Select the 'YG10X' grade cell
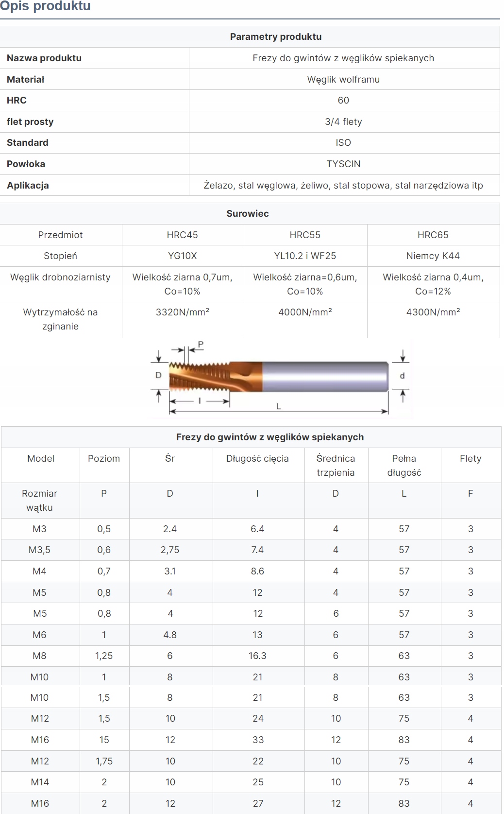The width and height of the screenshot is (504, 814). (182, 256)
